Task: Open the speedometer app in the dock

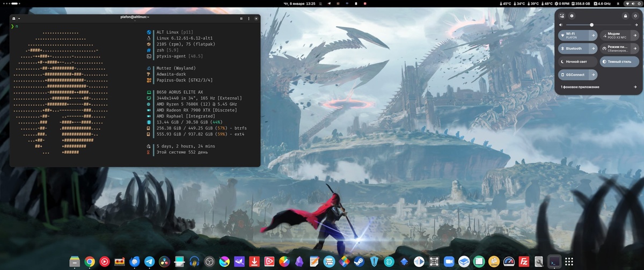Action: 509,261
